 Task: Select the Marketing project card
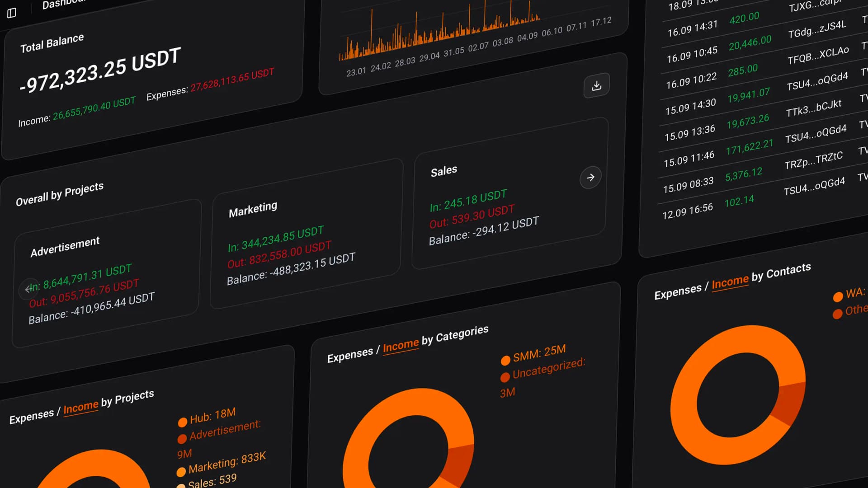pyautogui.click(x=307, y=242)
